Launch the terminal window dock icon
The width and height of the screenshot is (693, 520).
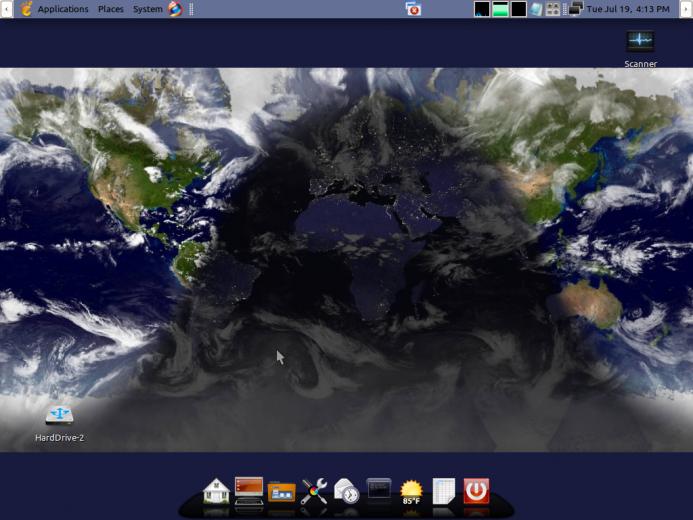pos(379,489)
